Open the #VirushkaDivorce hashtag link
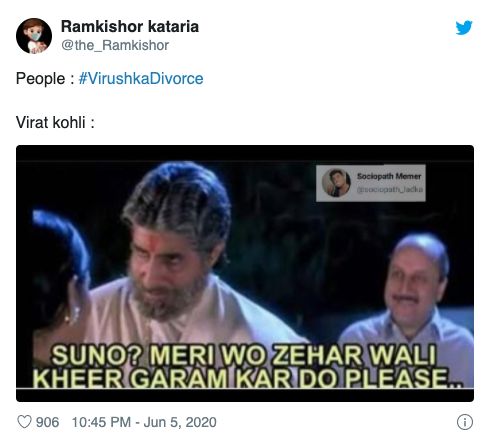Image resolution: width=490 pixels, height=442 pixels. pyautogui.click(x=141, y=79)
